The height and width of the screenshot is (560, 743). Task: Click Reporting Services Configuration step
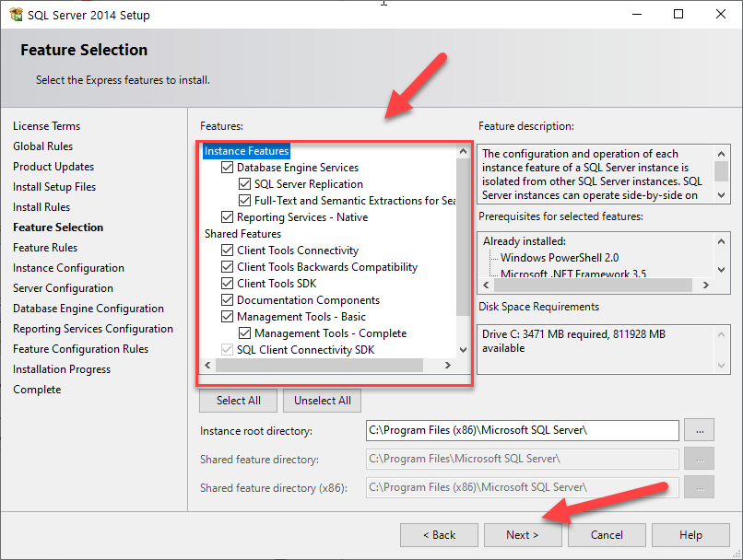point(93,329)
